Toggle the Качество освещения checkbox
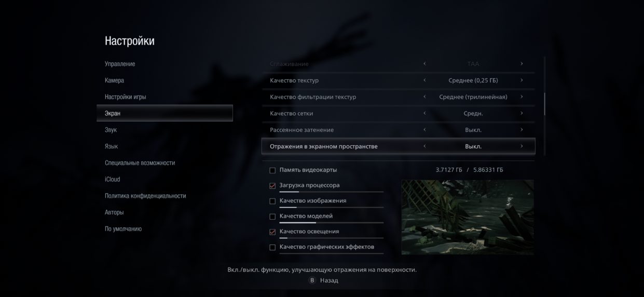644x297 pixels. tap(272, 232)
